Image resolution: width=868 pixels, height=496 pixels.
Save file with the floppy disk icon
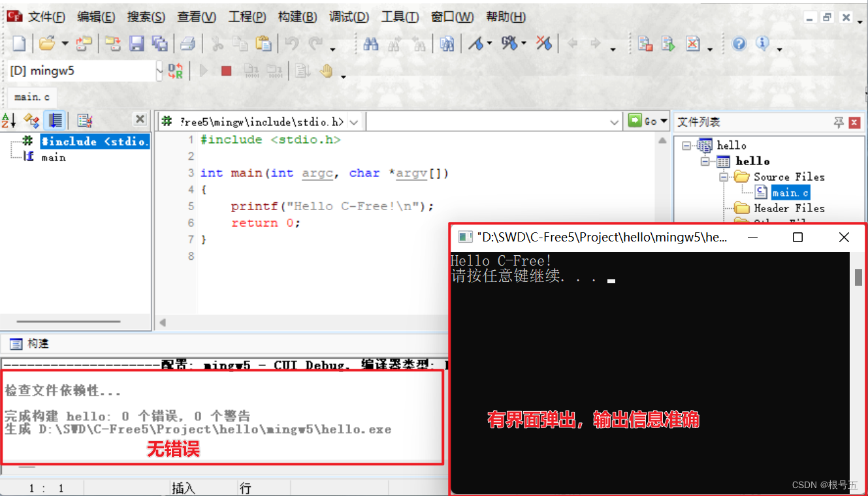(137, 44)
